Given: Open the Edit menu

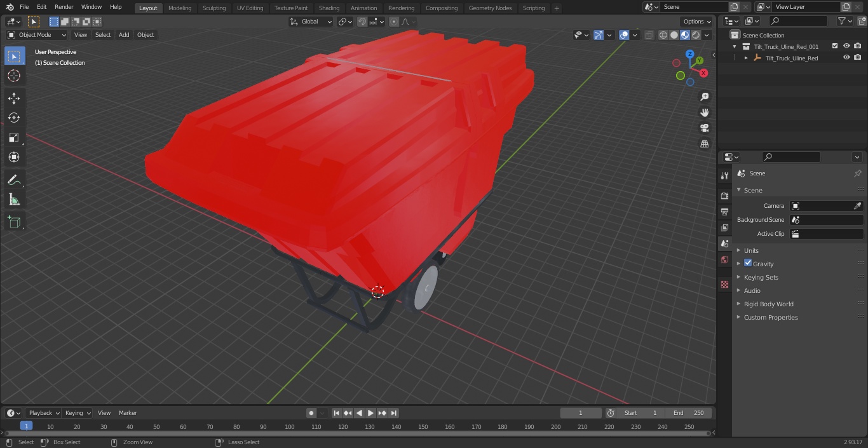Looking at the screenshot, I should [x=41, y=7].
